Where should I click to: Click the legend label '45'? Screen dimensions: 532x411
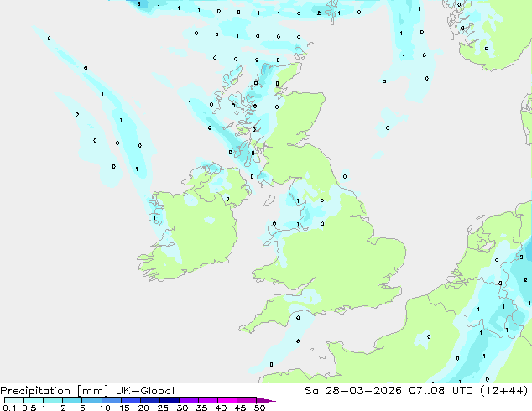pos(240,408)
